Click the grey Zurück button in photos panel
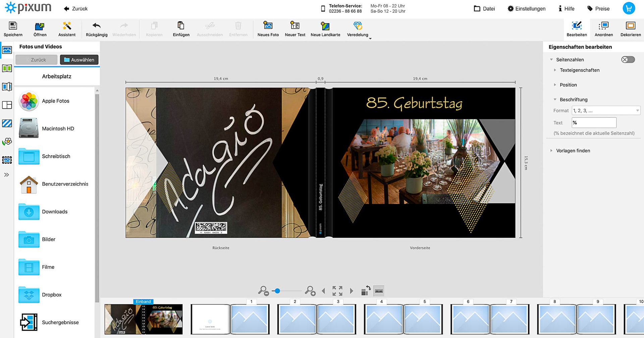The width and height of the screenshot is (644, 338). click(36, 60)
